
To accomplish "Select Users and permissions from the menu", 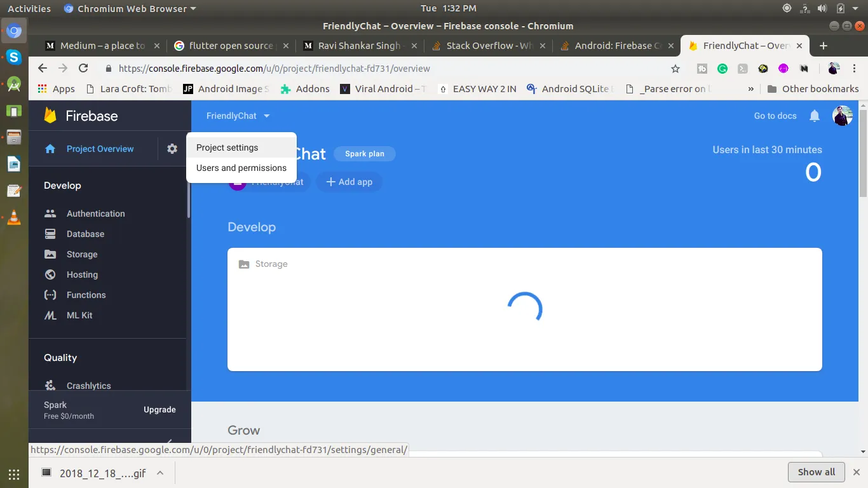I will [241, 168].
